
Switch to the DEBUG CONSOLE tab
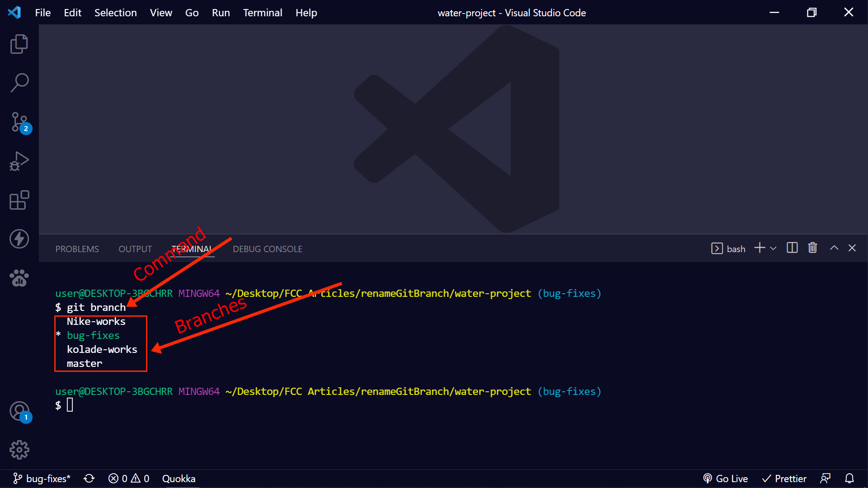267,249
